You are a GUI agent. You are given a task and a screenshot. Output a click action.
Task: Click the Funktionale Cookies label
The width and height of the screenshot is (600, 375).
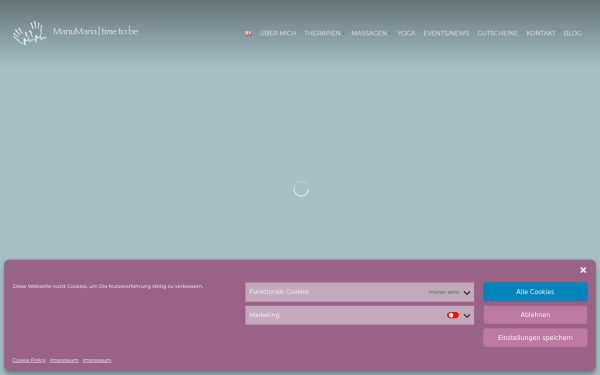pos(279,292)
